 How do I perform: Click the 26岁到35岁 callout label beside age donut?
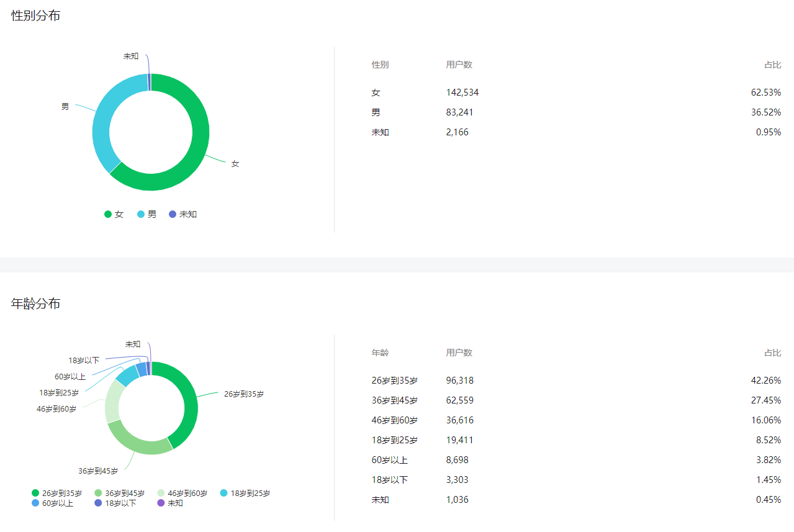click(x=243, y=394)
